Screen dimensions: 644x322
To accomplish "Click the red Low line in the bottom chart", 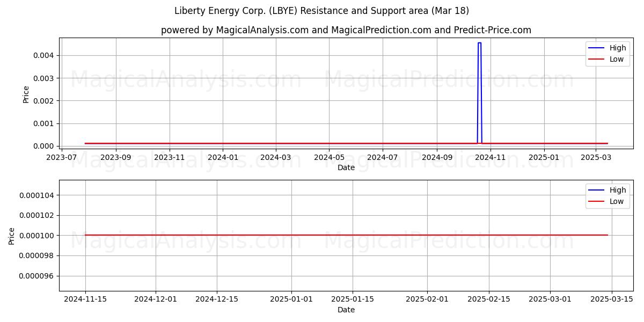I will tap(346, 235).
